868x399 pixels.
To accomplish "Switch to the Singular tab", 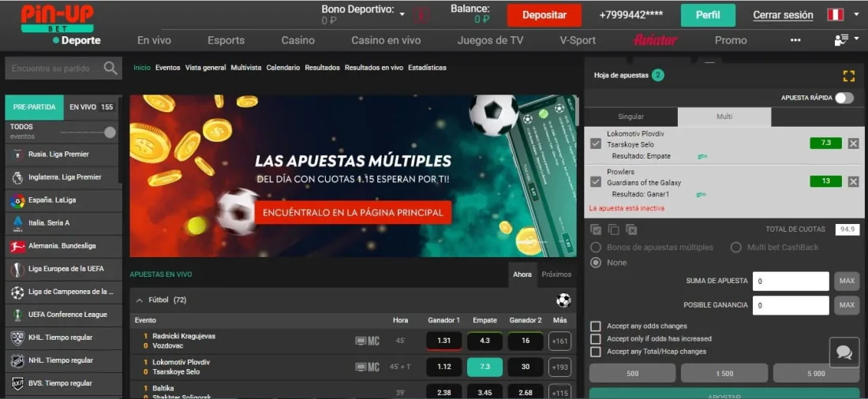I will (x=630, y=117).
